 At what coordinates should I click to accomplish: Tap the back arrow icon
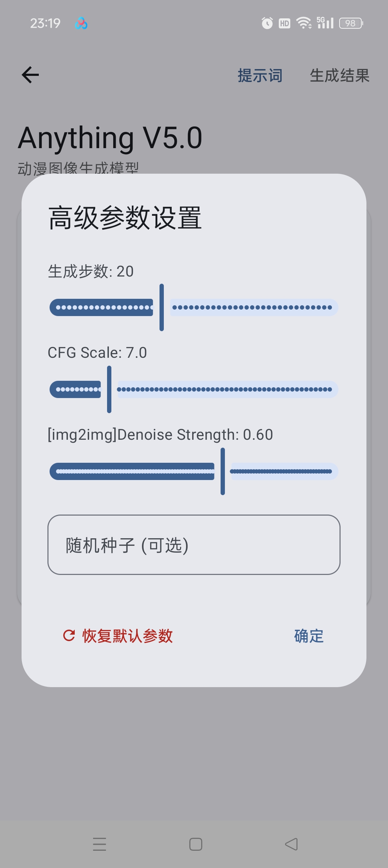pos(31,75)
